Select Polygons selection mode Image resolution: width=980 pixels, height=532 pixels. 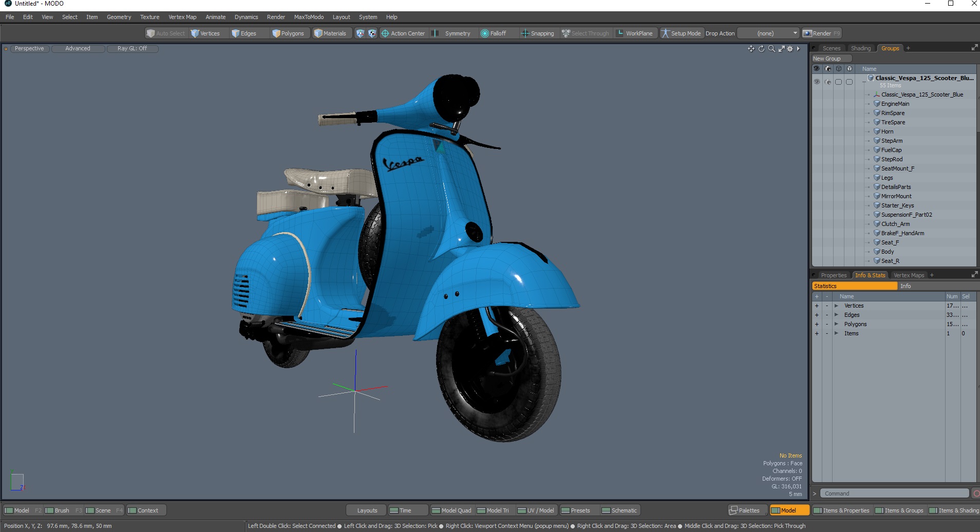[x=288, y=33]
